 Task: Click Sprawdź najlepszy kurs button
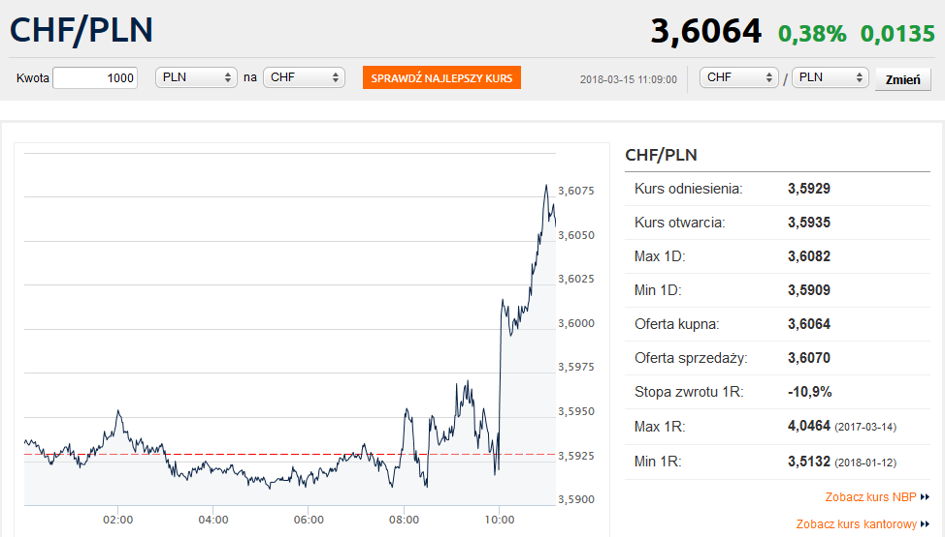tap(442, 78)
